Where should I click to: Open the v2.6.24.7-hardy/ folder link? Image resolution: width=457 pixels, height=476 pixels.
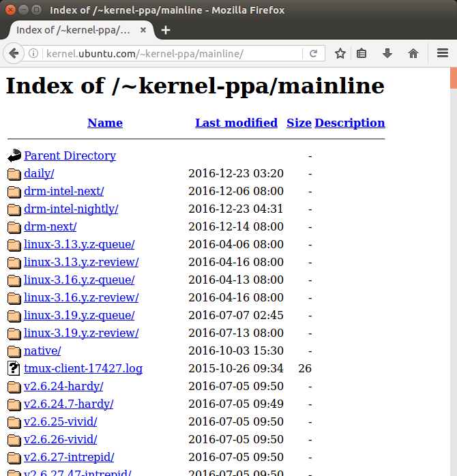(x=69, y=404)
